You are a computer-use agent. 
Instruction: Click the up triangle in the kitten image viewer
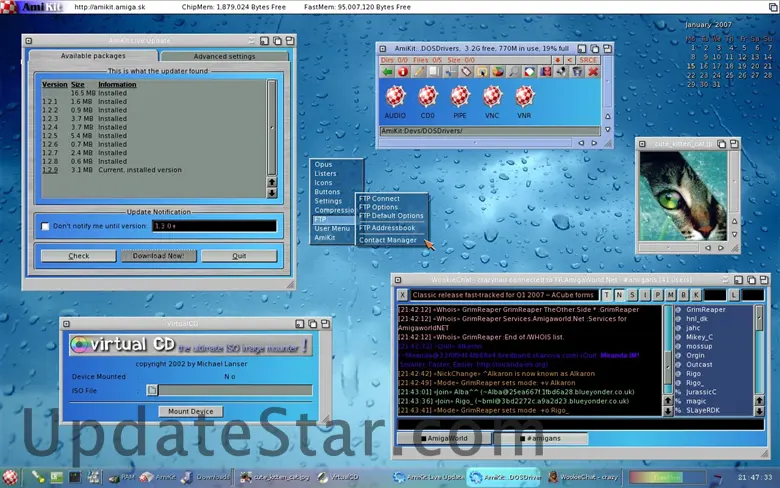(x=735, y=221)
